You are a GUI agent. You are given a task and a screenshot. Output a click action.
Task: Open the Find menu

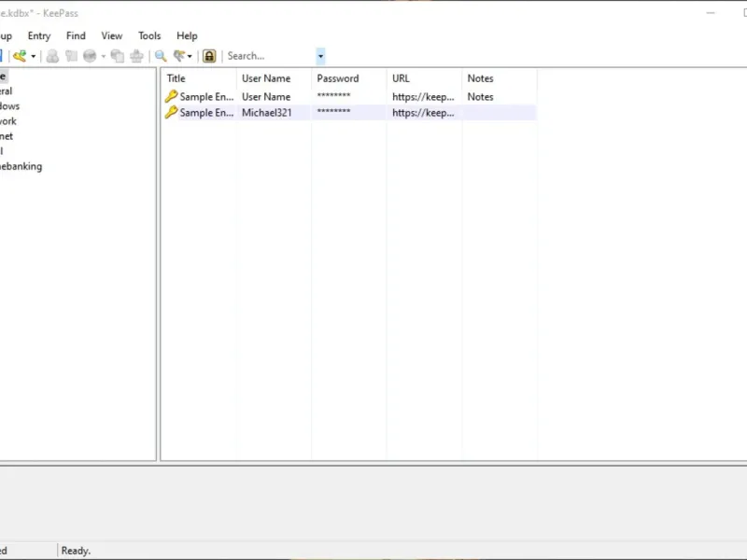click(x=76, y=35)
